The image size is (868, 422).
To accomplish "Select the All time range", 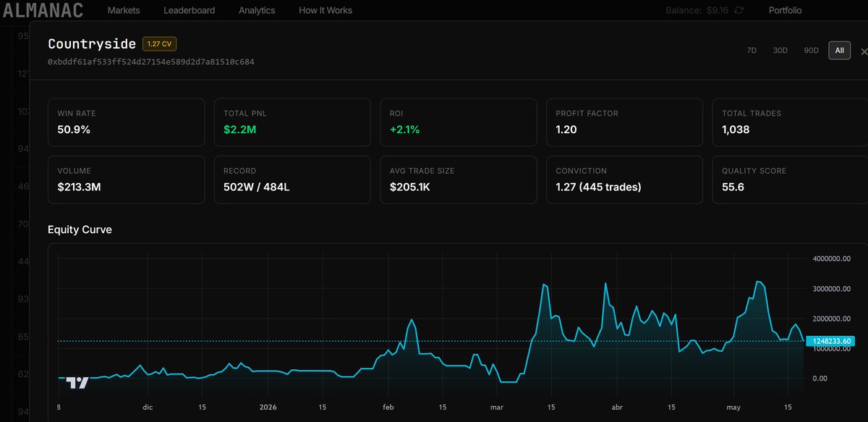I will point(839,51).
